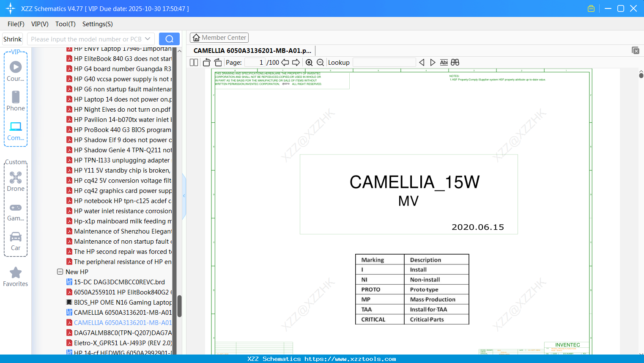Click the zoom in magnifier icon
This screenshot has height=363, width=644.
[x=309, y=62]
